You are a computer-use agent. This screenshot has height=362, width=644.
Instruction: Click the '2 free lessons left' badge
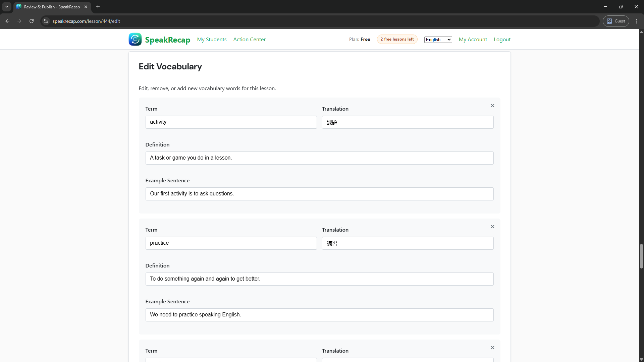(x=397, y=39)
